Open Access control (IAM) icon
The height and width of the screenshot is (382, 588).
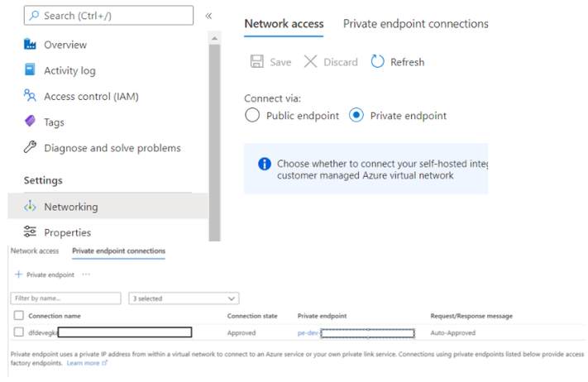31,96
